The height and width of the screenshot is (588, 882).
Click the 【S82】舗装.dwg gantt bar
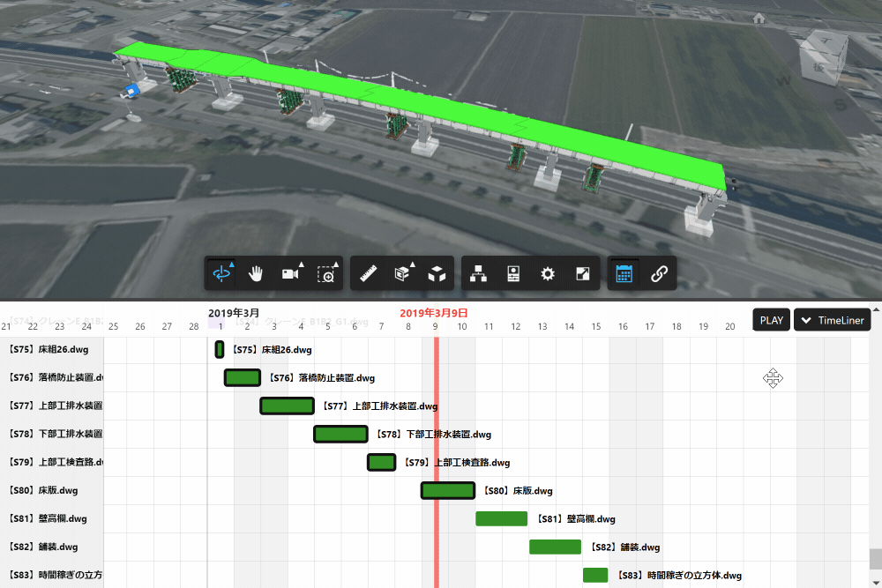point(555,547)
